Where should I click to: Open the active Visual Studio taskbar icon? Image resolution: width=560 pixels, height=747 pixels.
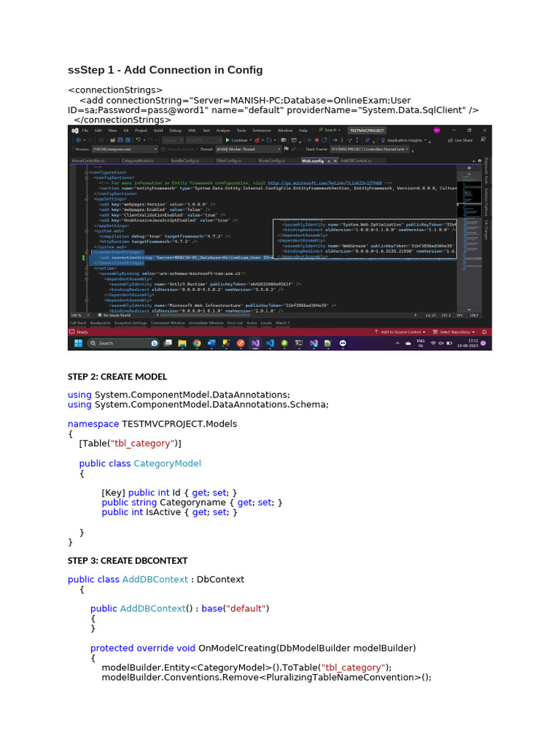click(255, 343)
